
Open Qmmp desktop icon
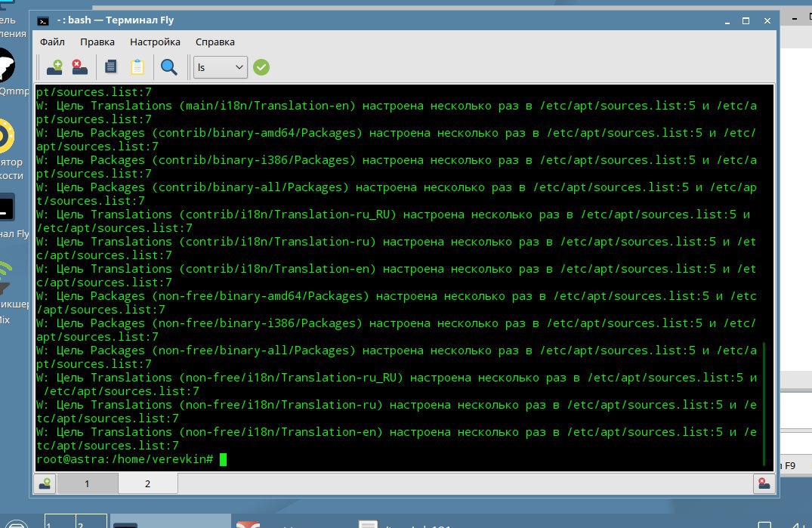(11, 73)
